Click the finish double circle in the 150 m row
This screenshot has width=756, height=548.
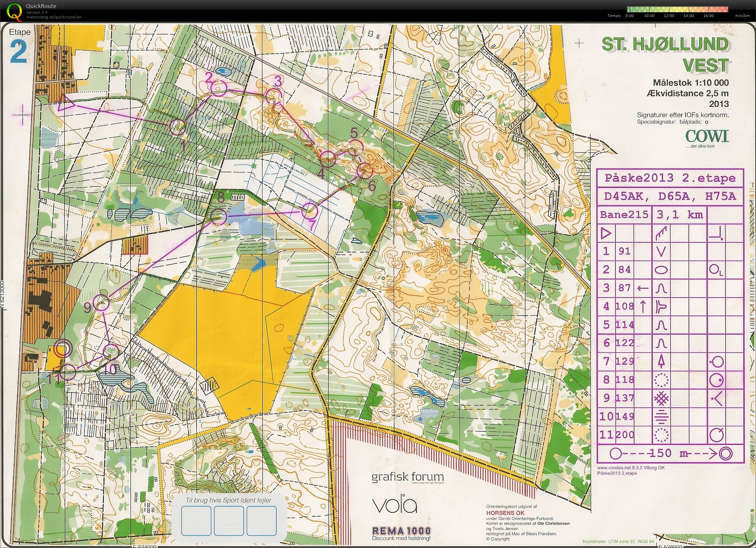pos(726,453)
